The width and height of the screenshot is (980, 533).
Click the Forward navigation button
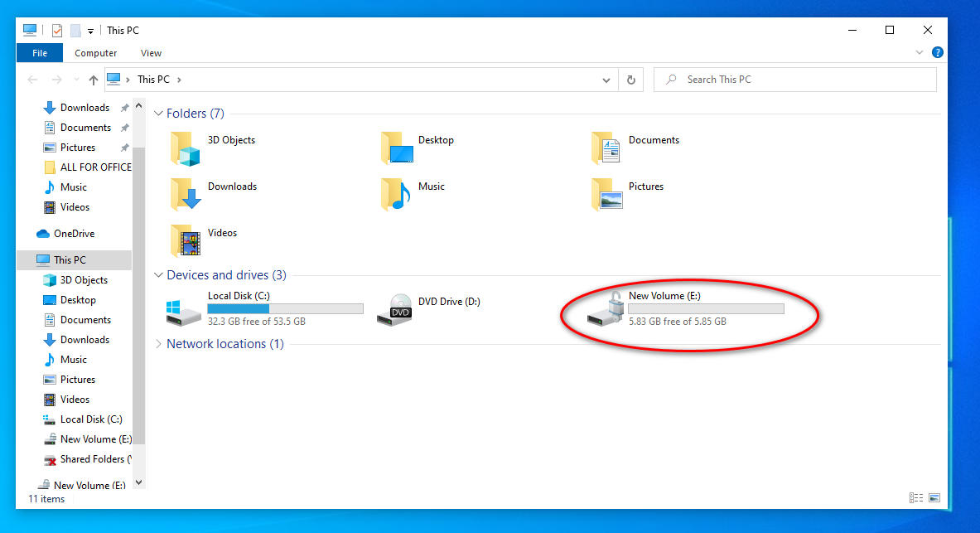[57, 80]
